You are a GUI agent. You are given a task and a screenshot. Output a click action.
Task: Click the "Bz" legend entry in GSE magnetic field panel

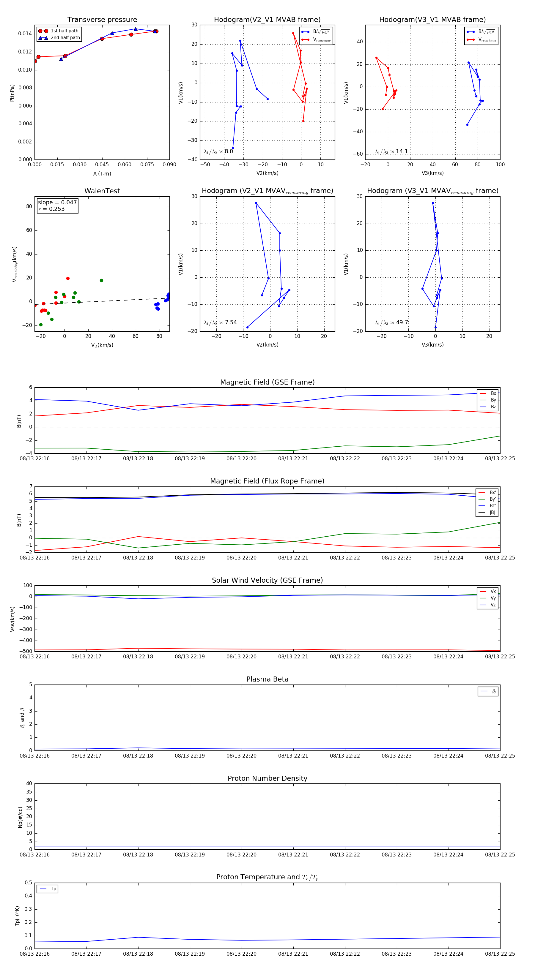point(488,407)
